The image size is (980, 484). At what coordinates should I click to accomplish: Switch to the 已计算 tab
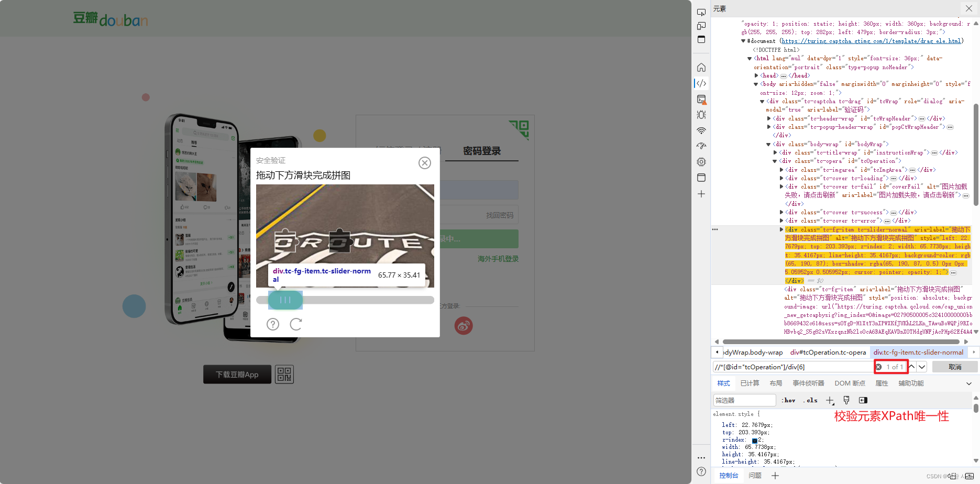point(750,383)
